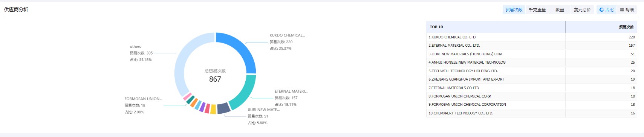The image size is (644, 137).
Task: Select the 10.CHEMXPERT TECHNOLOGY CO., LTD. row
Action: click(x=531, y=113)
